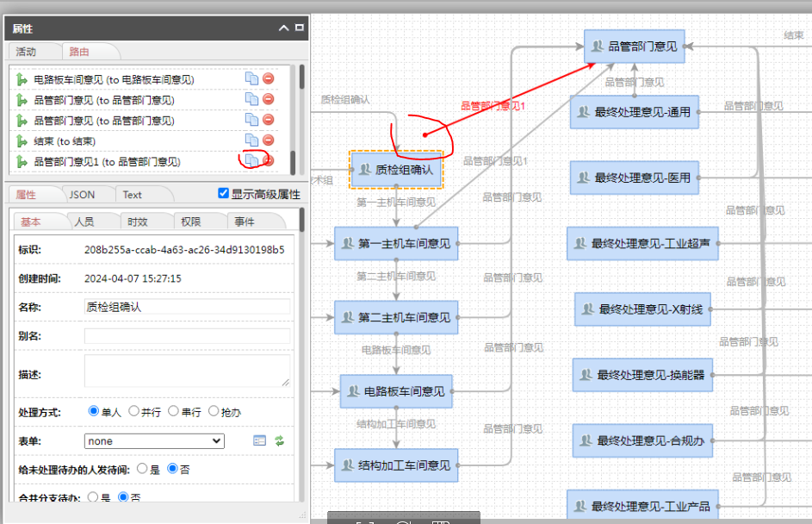Click the user icon in the 结构加工车间意见 node
Viewport: 812px width, 524px height.
pos(348,465)
